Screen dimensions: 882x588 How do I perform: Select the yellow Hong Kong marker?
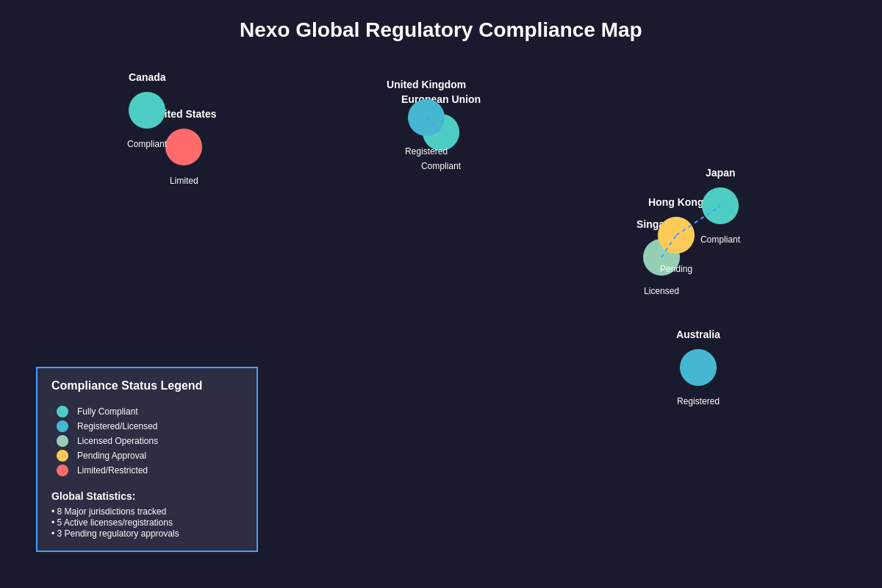tap(676, 235)
